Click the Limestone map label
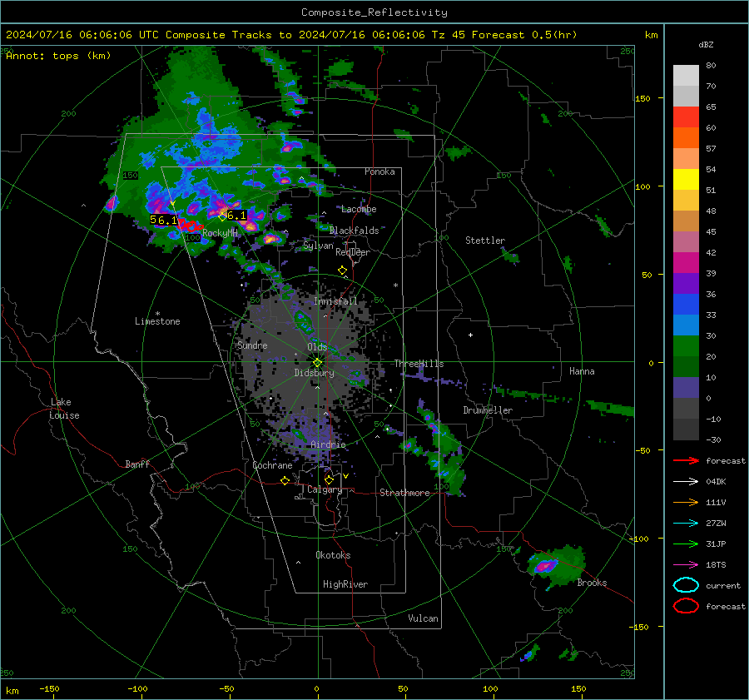The height and width of the screenshot is (700, 749). pos(157,321)
